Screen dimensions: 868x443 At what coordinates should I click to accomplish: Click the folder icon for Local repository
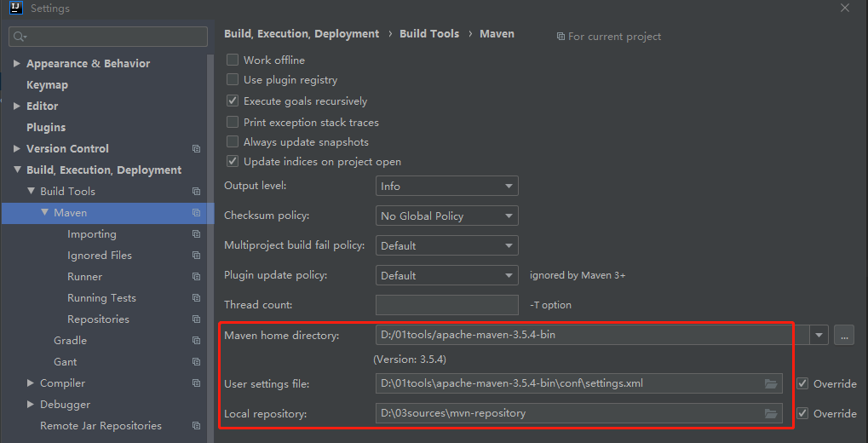[x=771, y=413]
